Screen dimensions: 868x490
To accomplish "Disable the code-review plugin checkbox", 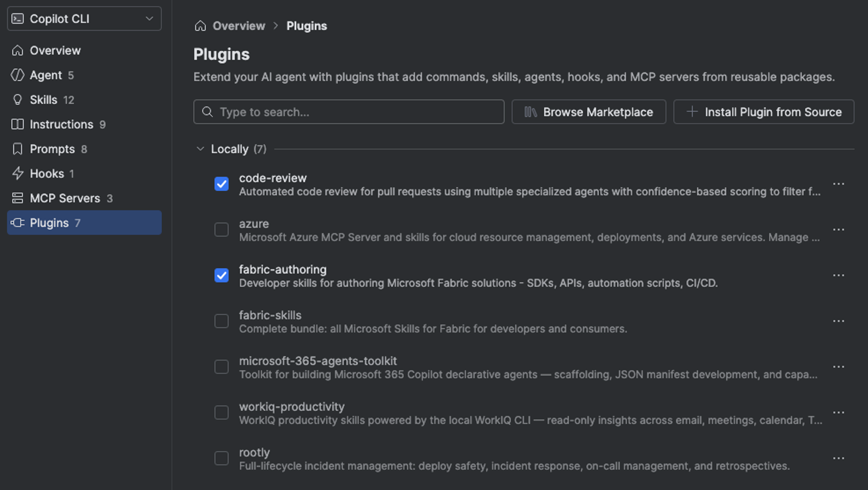I will pos(221,184).
